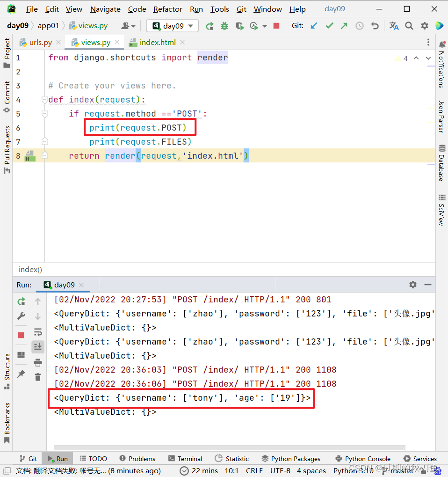Screen dimensions: 448x477
Task: Change CRLF line separator in status bar
Action: (254, 470)
